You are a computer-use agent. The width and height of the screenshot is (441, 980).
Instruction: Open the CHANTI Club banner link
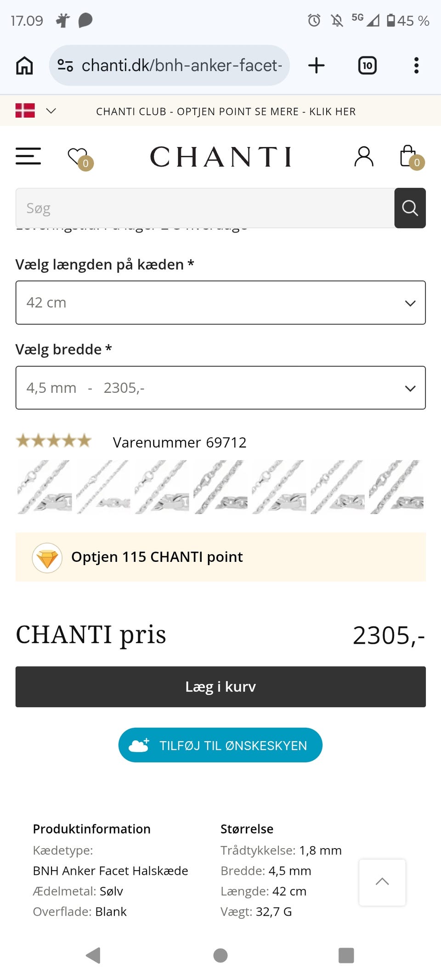(226, 112)
